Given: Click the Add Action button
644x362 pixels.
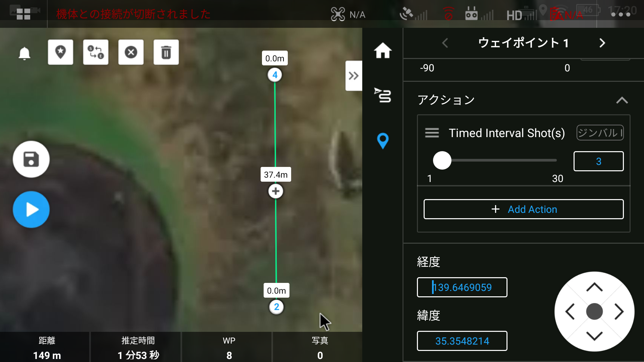Looking at the screenshot, I should click(x=524, y=209).
